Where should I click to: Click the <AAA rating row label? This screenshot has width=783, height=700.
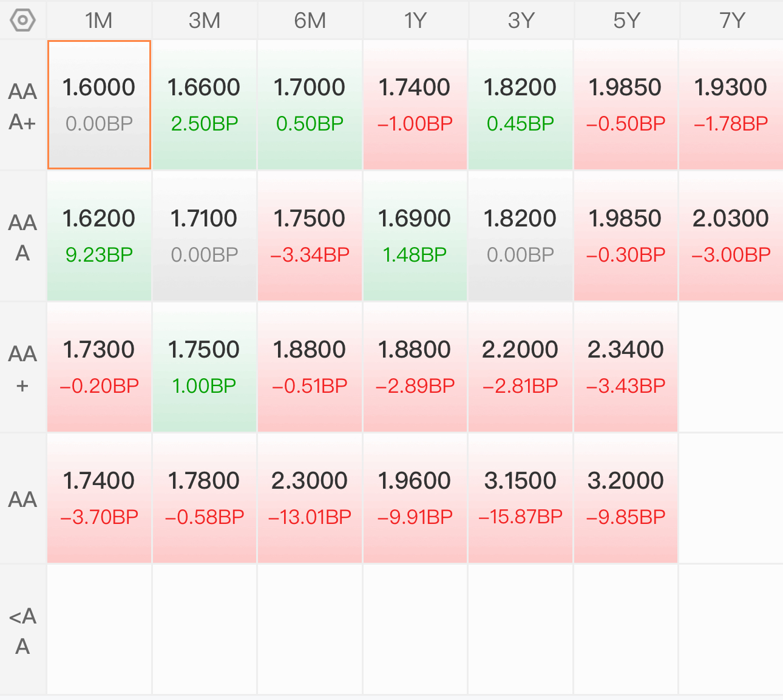pos(23,631)
